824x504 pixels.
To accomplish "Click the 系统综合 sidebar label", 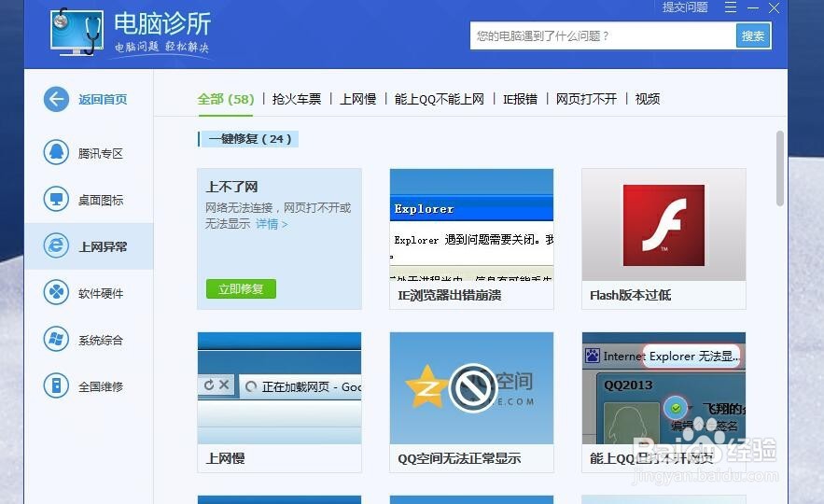I will (x=101, y=340).
